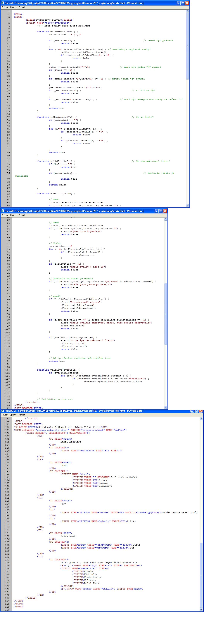The image size is (204, 644).
Task: Click the '<SELECT NAME="dealerList" SIZE=4>' line
Action: [85, 568]
